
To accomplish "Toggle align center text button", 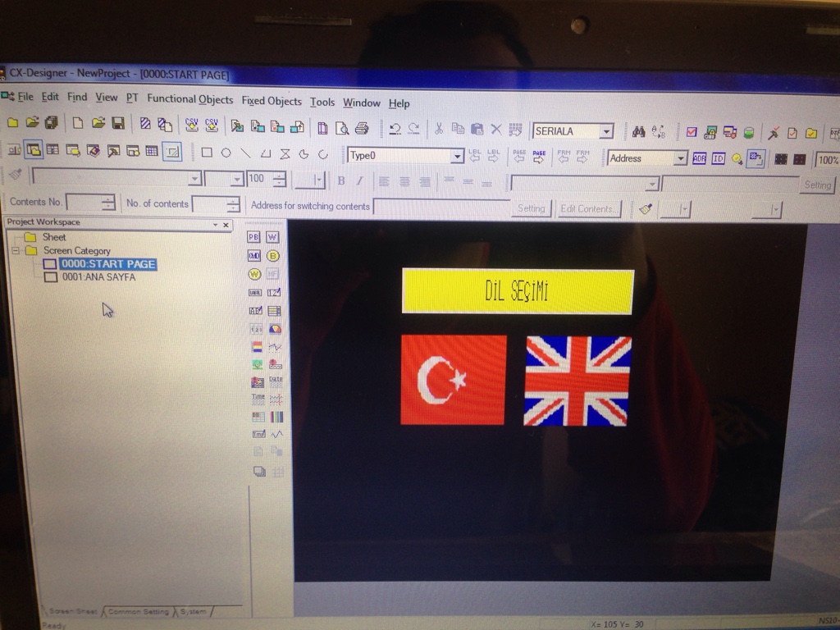I will (404, 182).
